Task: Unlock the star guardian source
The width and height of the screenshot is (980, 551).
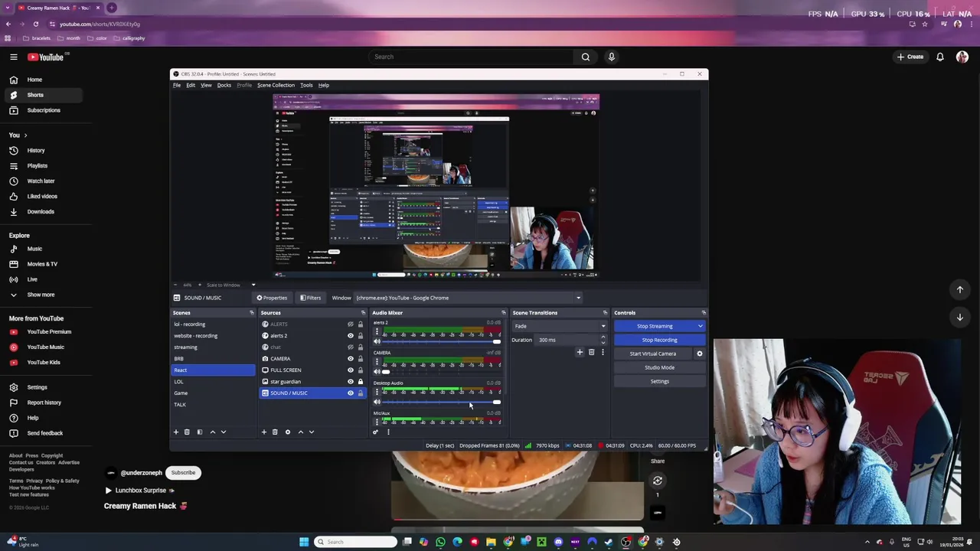Action: [x=361, y=381]
